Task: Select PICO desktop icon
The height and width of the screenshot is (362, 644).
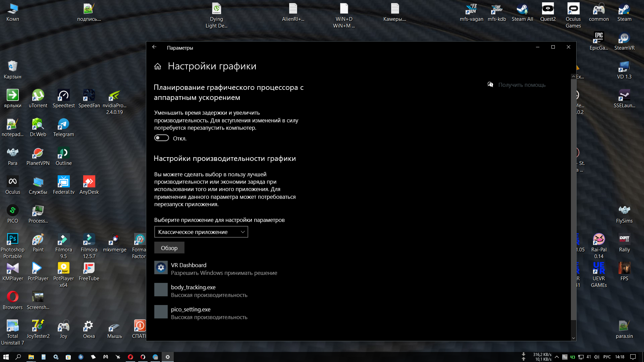Action: tap(13, 214)
